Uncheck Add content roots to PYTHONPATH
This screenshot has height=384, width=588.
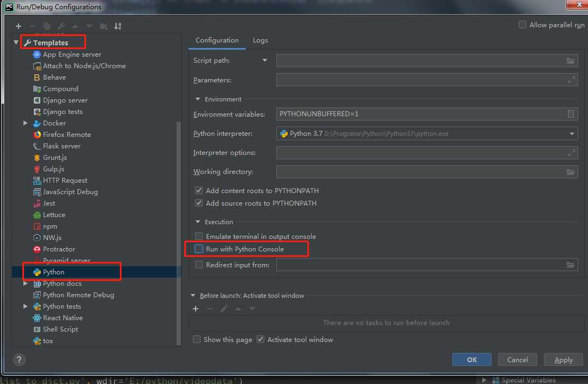pyautogui.click(x=199, y=190)
